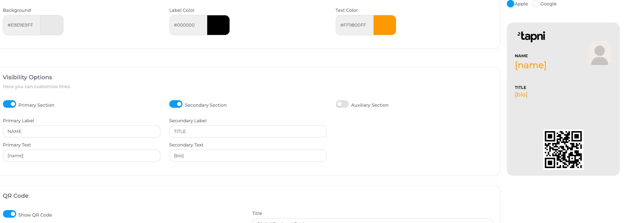
Task: Click the profile avatar placeholder on card
Action: (x=599, y=54)
